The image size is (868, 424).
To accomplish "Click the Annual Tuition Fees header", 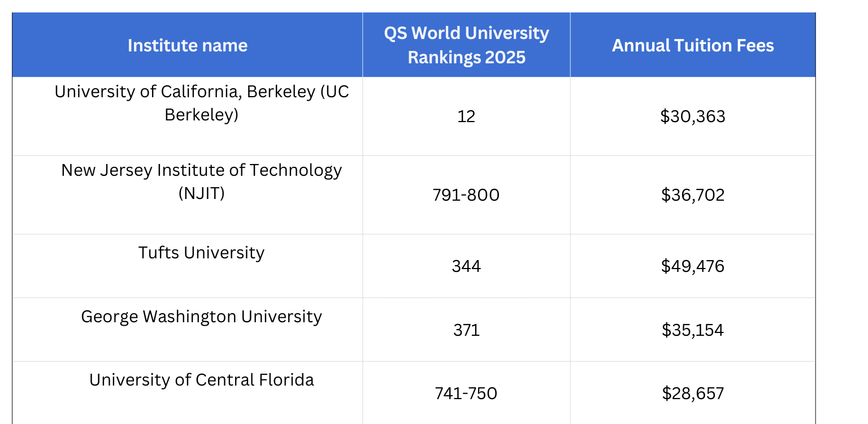I will click(x=693, y=45).
